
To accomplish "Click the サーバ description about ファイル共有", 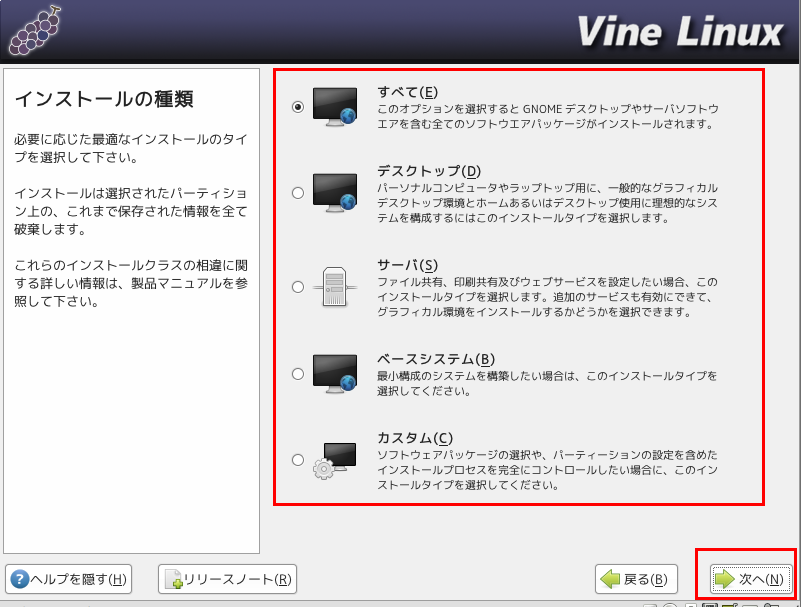I will point(548,297).
